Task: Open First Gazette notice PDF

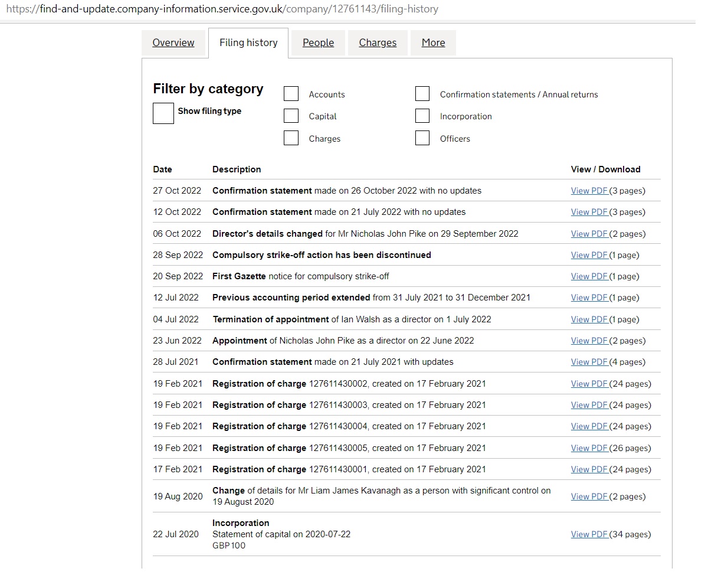Action: click(589, 276)
